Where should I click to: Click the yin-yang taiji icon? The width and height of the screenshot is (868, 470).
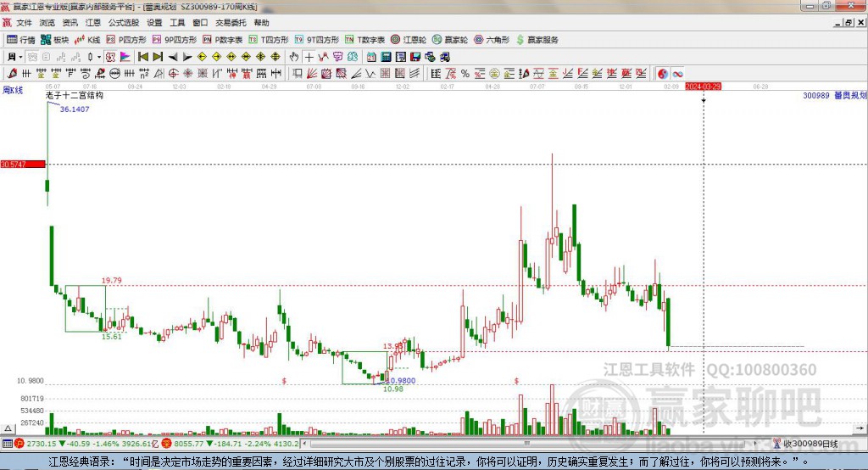point(662,74)
